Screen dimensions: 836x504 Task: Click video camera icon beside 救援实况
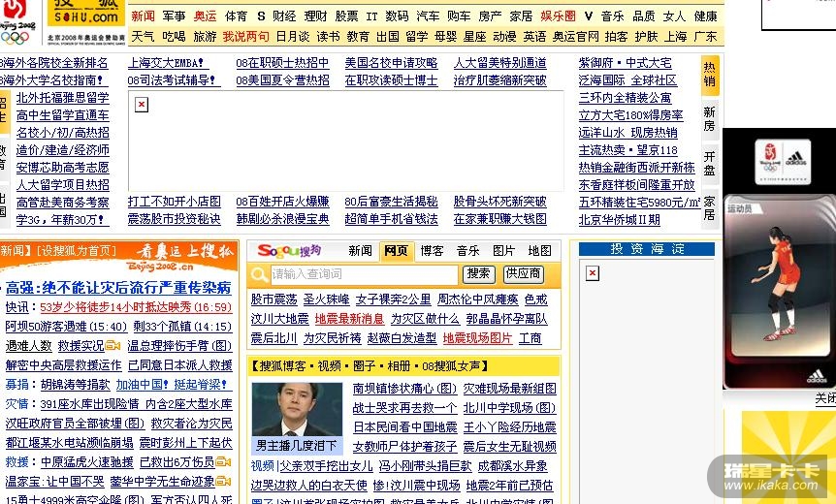(113, 345)
